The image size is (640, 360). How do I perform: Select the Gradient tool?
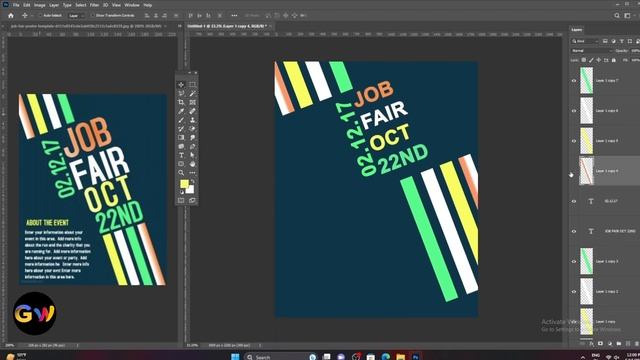click(x=181, y=138)
